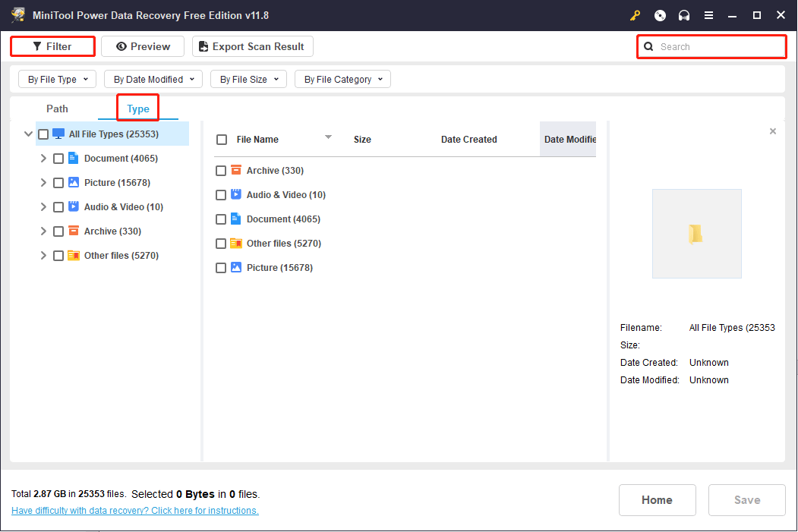Click the Home button

click(657, 500)
